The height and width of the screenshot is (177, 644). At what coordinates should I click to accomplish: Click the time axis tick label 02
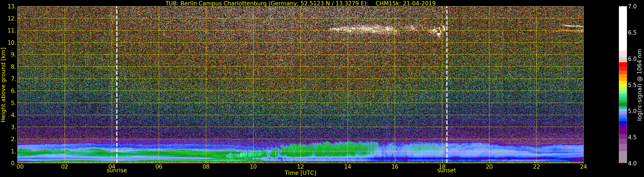65,167
